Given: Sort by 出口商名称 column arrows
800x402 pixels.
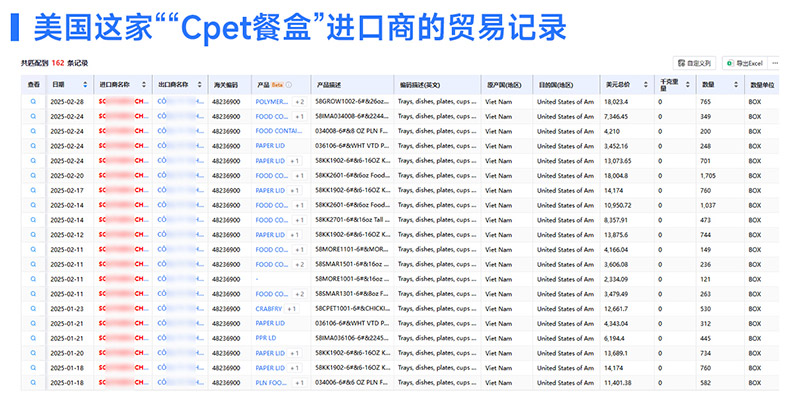Looking at the screenshot, I should [x=199, y=85].
